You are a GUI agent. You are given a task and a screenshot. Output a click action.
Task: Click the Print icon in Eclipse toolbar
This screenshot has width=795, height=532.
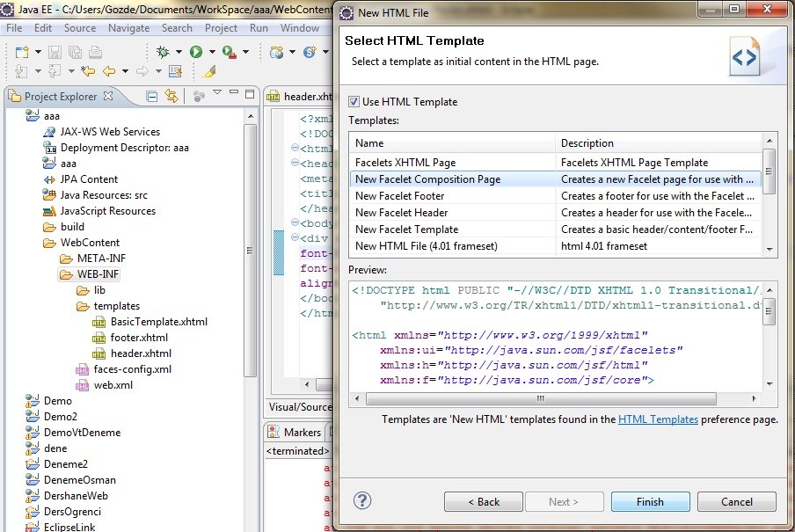tap(95, 52)
